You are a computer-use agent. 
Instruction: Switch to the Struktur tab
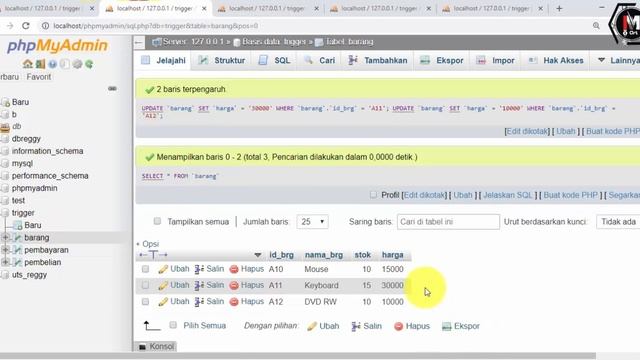point(222,60)
